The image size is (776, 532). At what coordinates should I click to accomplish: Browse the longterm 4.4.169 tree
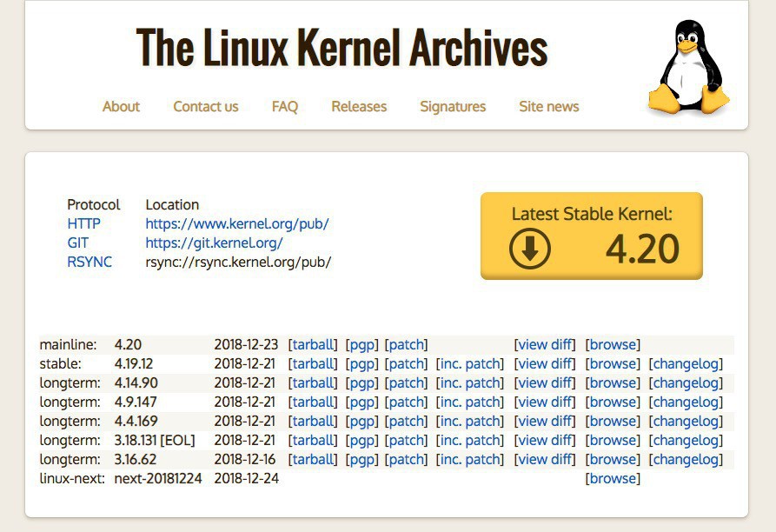point(613,421)
